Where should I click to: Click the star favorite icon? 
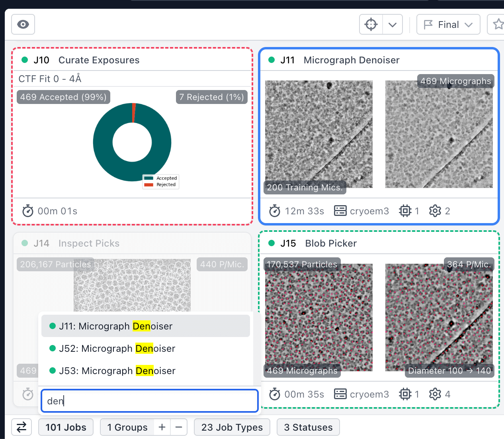(498, 25)
